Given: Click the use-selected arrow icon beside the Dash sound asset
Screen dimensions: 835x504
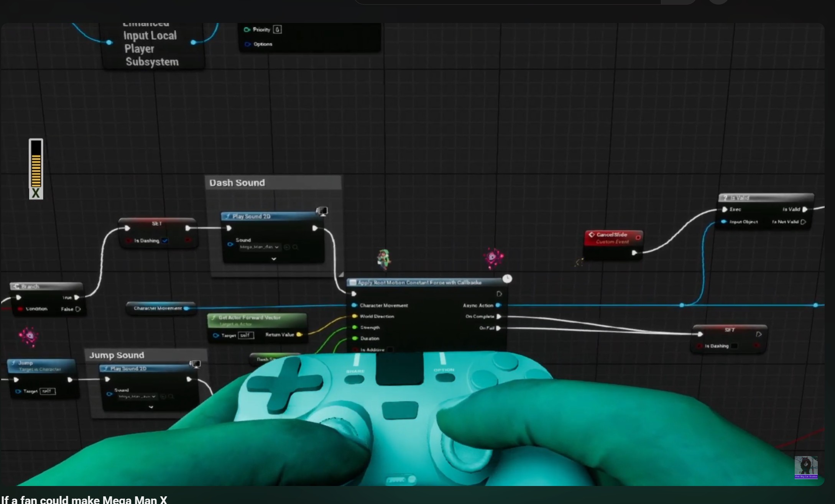Looking at the screenshot, I should point(287,247).
